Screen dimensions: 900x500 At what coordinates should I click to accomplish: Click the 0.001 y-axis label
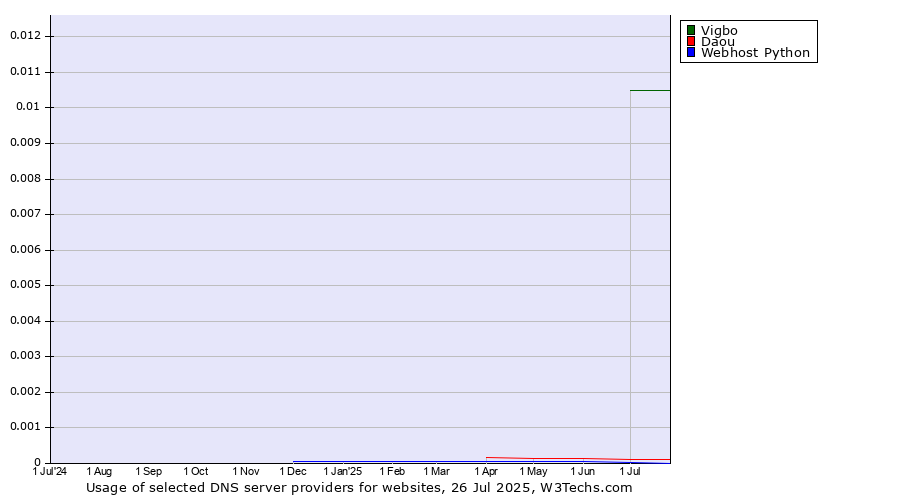coord(26,427)
